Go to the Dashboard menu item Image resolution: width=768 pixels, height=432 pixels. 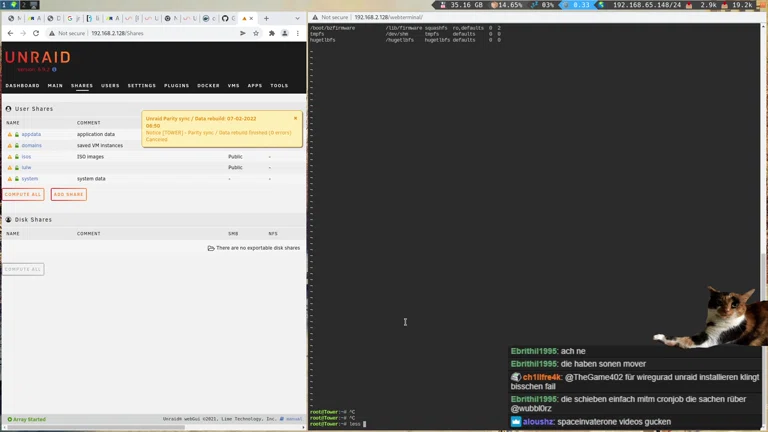click(22, 86)
